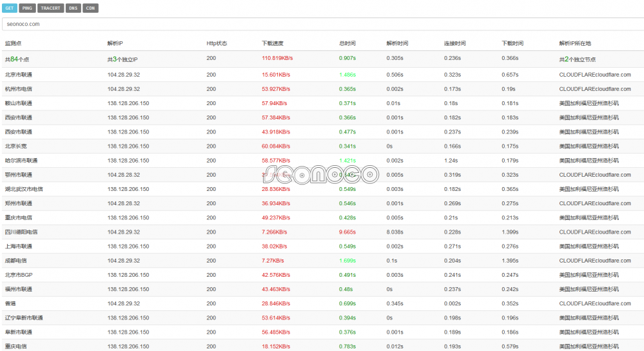
Task: Click the 哈尔滨市联通 monitoring point
Action: tap(21, 160)
